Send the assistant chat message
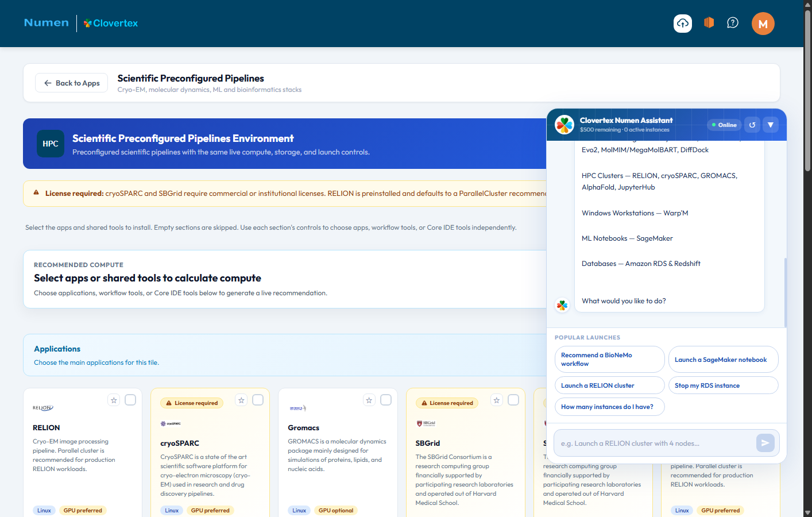This screenshot has height=517, width=812. tap(765, 443)
